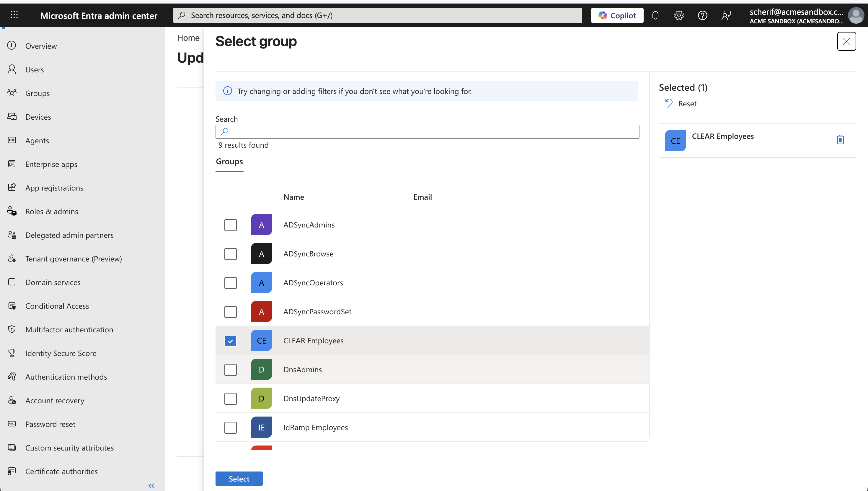The width and height of the screenshot is (868, 491).
Task: Click the ADSyncOperators group name
Action: tap(313, 283)
